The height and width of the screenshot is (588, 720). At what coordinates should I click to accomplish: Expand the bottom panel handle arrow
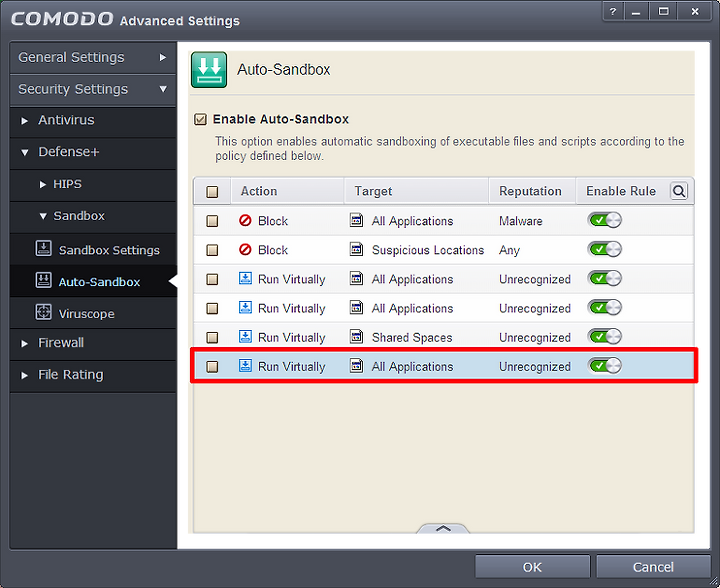[443, 528]
